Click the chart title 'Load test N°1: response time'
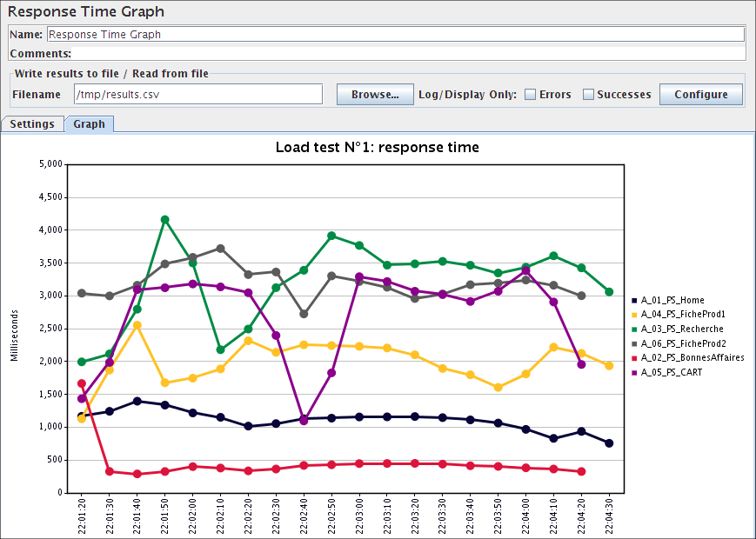 (377, 147)
